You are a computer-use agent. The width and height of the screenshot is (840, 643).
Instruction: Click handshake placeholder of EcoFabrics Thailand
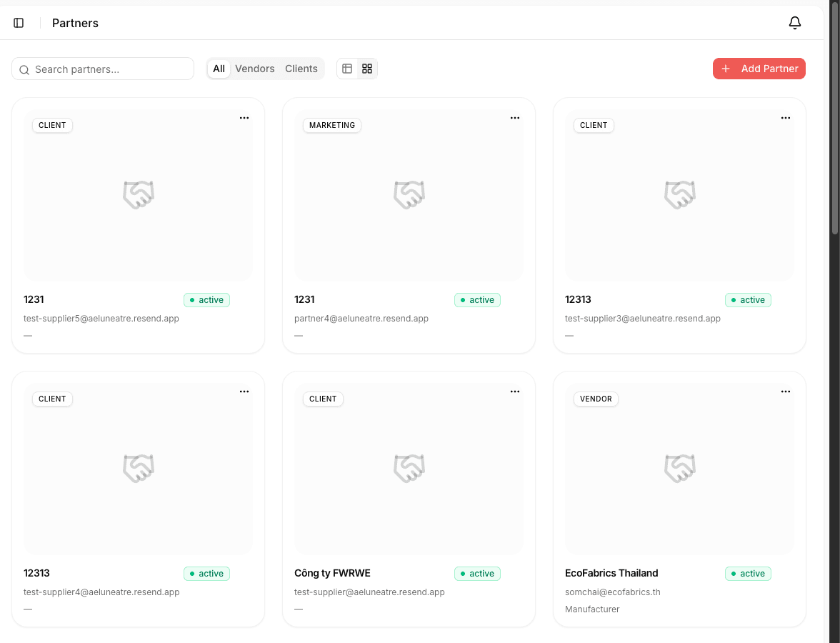click(680, 469)
